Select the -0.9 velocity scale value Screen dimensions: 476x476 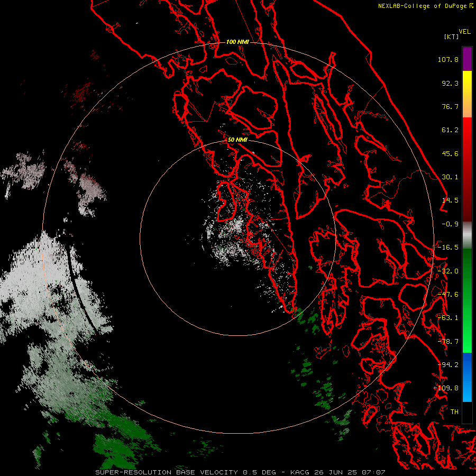pyautogui.click(x=450, y=224)
